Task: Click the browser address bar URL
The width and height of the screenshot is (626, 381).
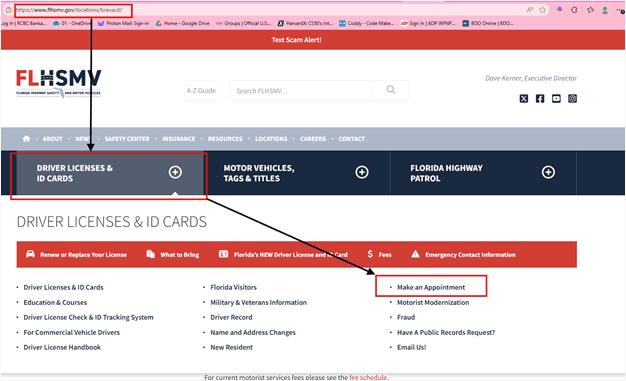Action: 69,10
